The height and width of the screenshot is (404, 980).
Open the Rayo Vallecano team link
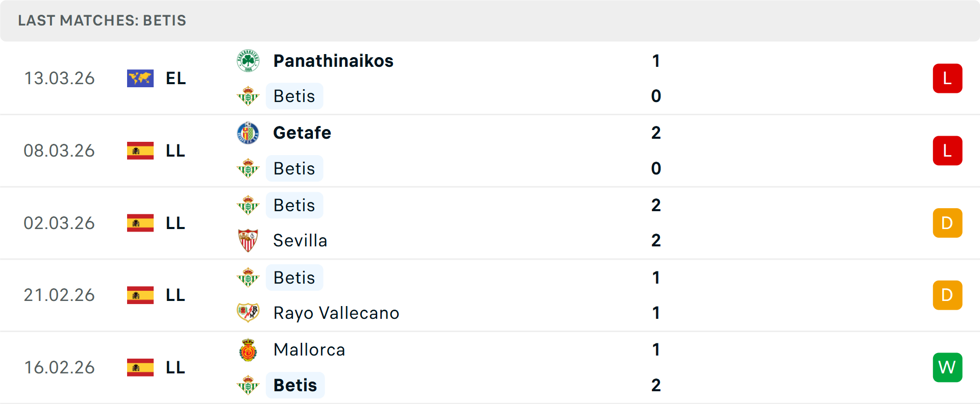336,313
